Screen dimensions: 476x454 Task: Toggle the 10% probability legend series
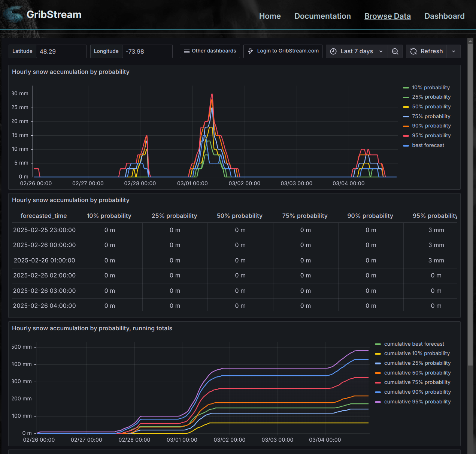pyautogui.click(x=431, y=88)
